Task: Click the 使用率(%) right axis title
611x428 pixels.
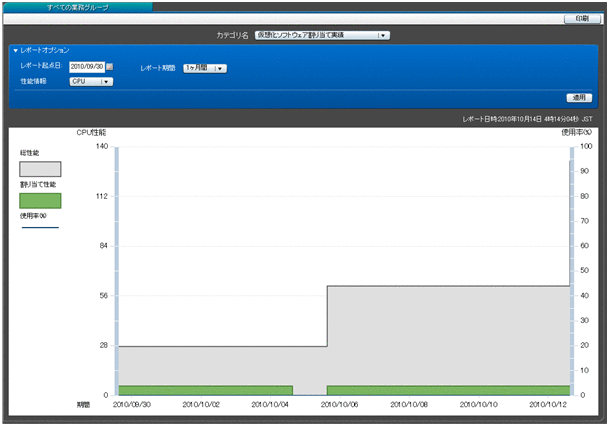Action: coord(576,132)
